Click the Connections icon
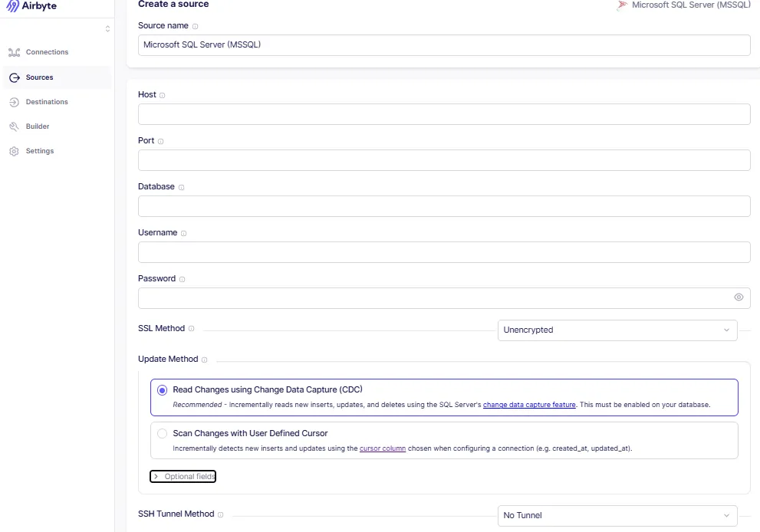This screenshot has width=760, height=532. [x=14, y=52]
